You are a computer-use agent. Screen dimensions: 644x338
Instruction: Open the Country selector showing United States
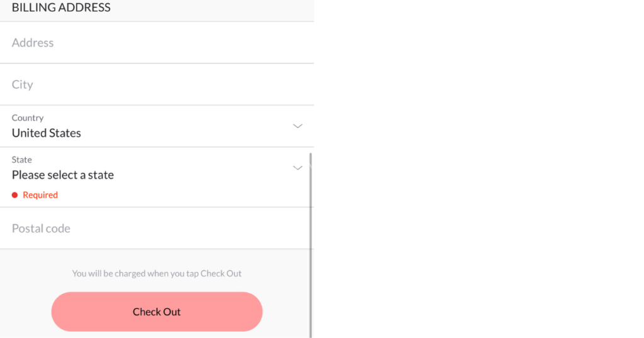151,126
